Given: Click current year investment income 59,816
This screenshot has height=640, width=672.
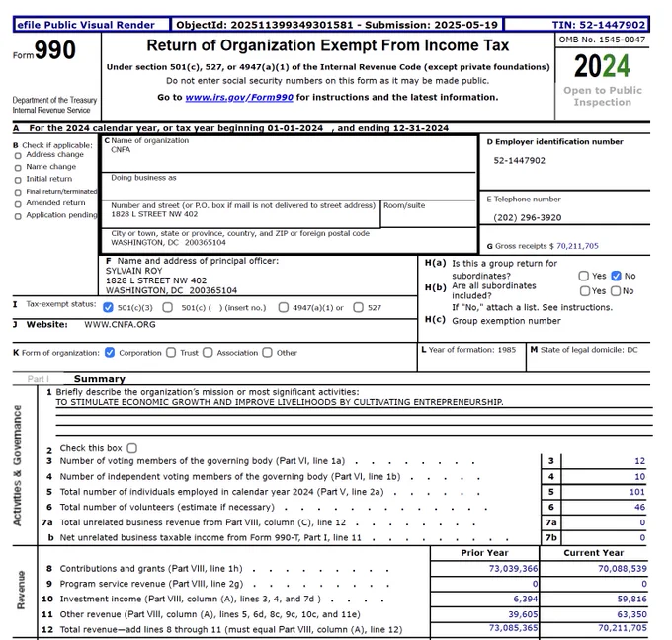Looking at the screenshot, I should pyautogui.click(x=631, y=599).
